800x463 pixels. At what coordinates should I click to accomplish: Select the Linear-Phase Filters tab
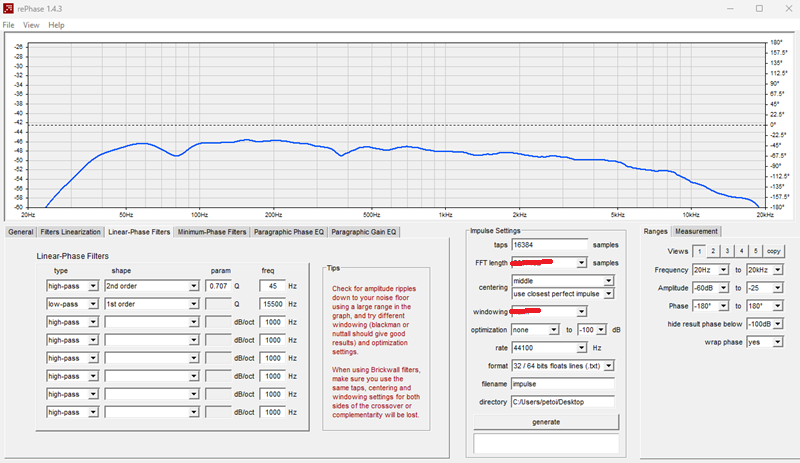point(139,232)
